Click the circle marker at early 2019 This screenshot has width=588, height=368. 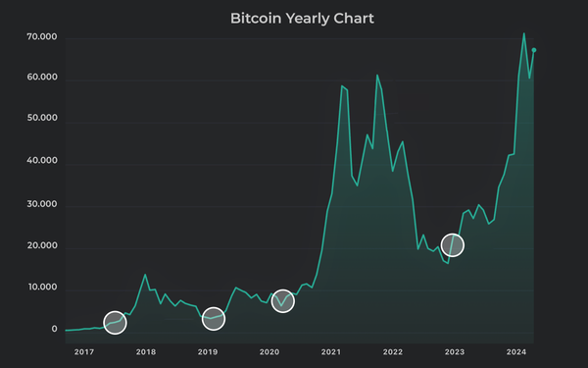point(214,319)
